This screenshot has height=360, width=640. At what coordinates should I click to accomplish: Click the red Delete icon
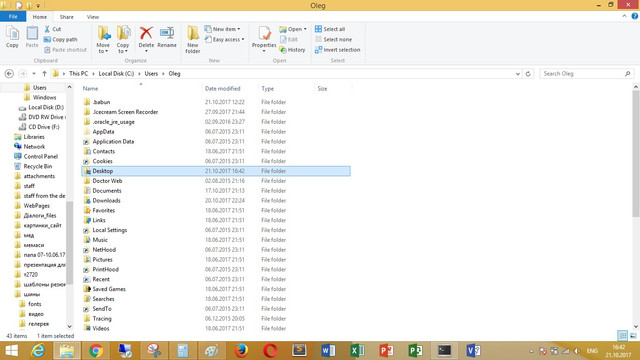[x=146, y=33]
